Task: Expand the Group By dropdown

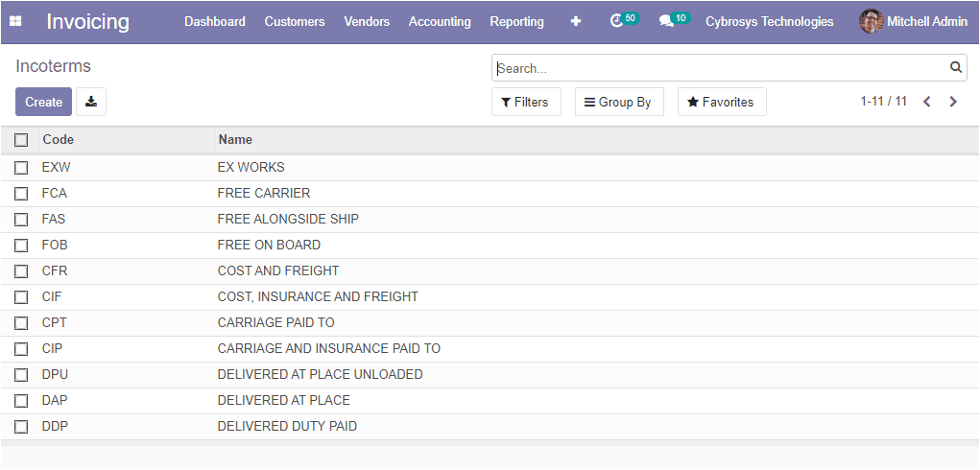Action: click(619, 102)
